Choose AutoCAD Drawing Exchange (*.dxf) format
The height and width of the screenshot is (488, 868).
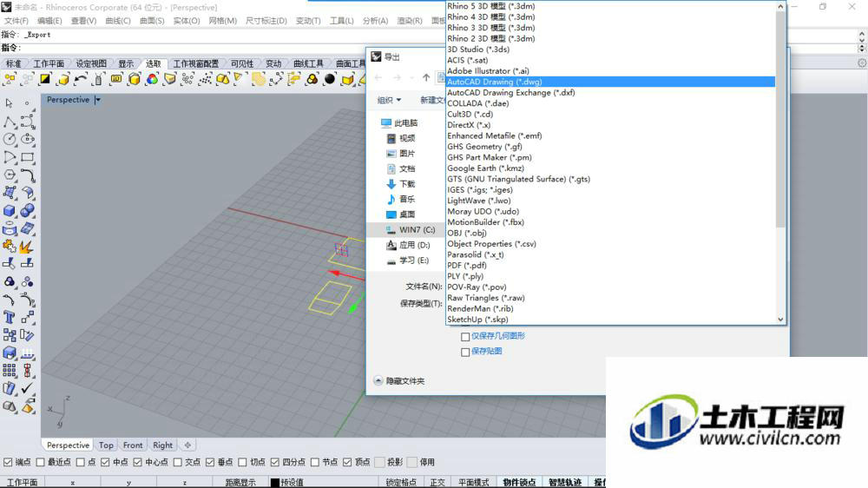click(x=610, y=93)
